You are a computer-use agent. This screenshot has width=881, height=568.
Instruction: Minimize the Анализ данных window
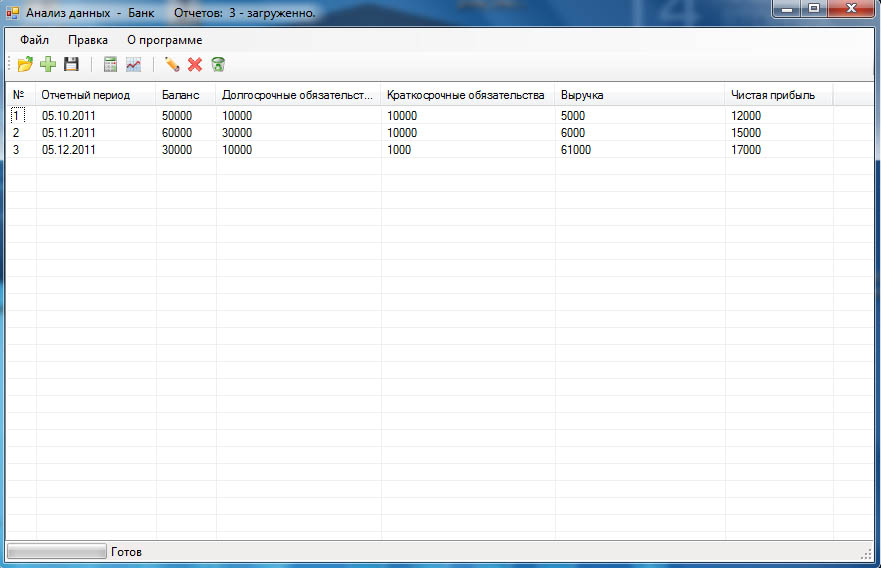[x=787, y=8]
